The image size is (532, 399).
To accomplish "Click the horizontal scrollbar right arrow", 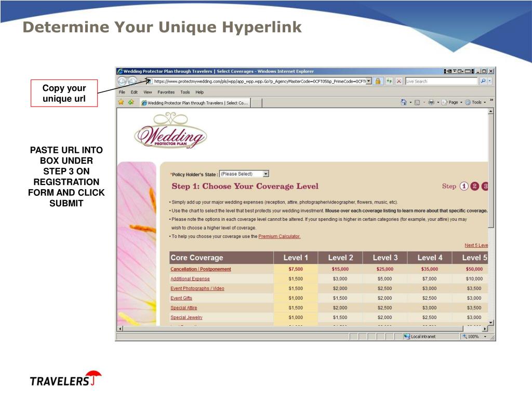I will [485, 328].
